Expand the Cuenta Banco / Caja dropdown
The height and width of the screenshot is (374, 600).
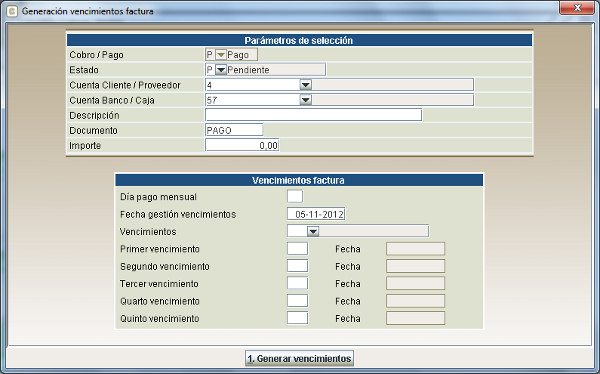[x=305, y=100]
